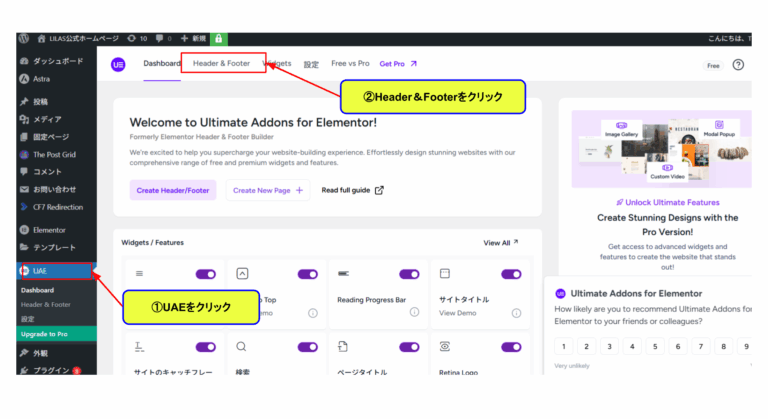Open プラグイン in the sidebar
The width and height of the screenshot is (768, 419).
tap(56, 370)
